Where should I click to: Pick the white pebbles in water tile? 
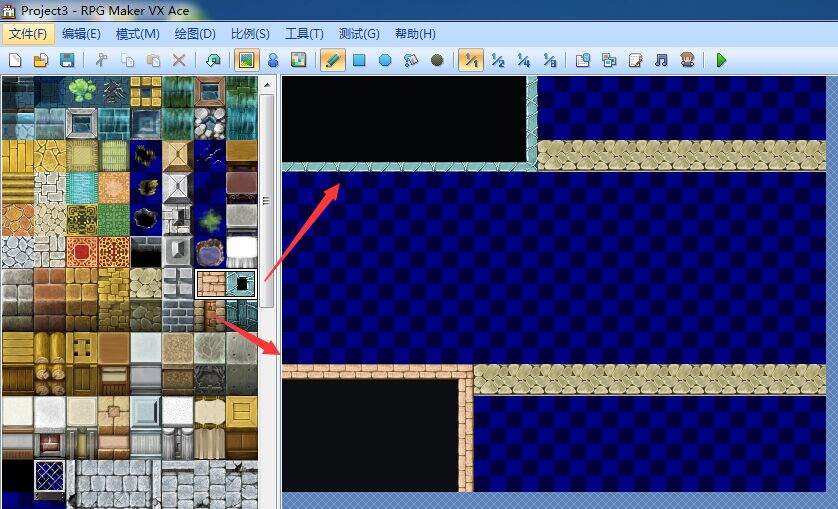pos(210,124)
